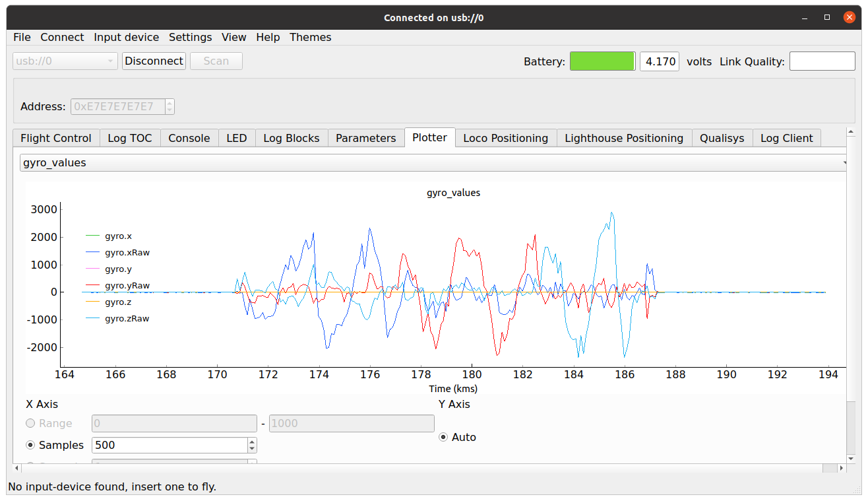Switch to the Log Blocks tab
Viewport: 868px width, 501px height.
291,138
